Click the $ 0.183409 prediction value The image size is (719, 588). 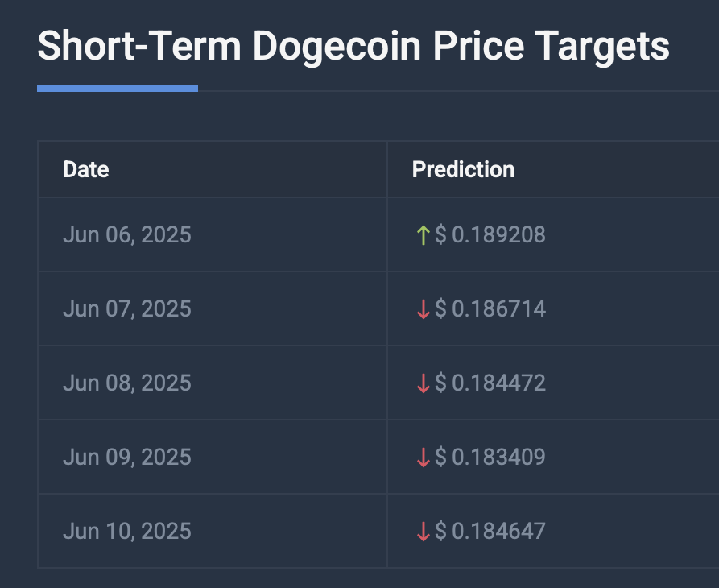[490, 458]
